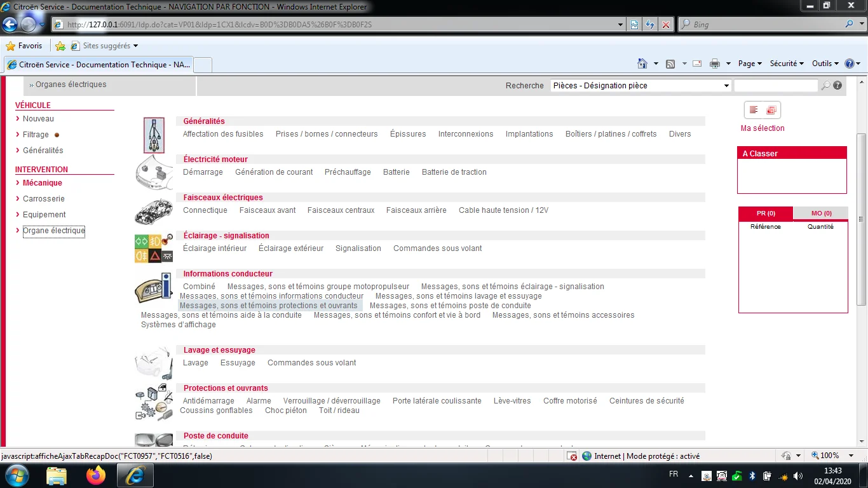Screen dimensions: 868x488
Task: Click the RSS feeds icon
Action: 670,64
